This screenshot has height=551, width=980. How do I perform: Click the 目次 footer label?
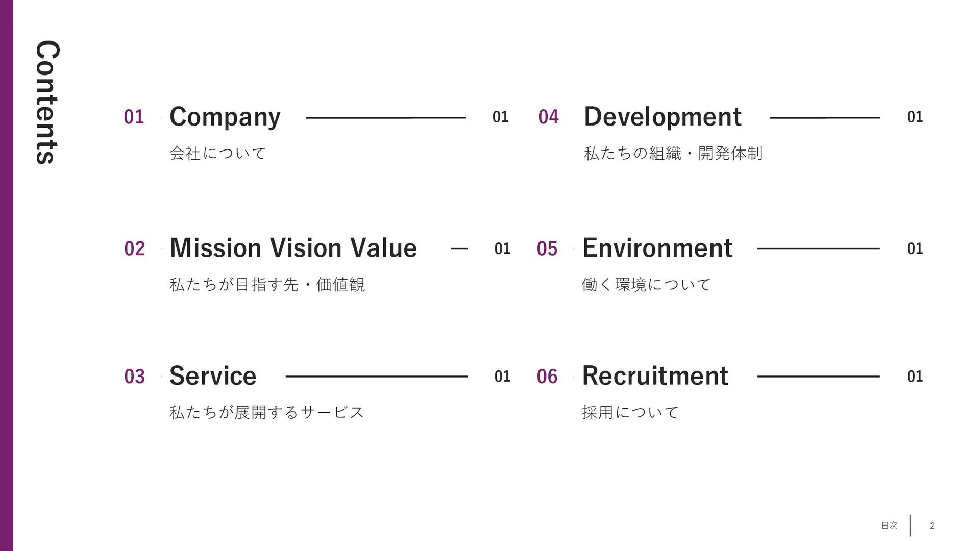889,525
